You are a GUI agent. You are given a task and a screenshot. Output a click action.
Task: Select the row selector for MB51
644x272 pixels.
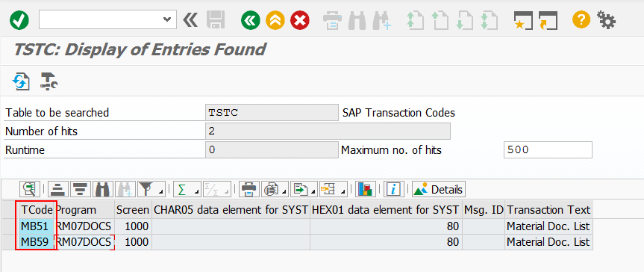10,226
